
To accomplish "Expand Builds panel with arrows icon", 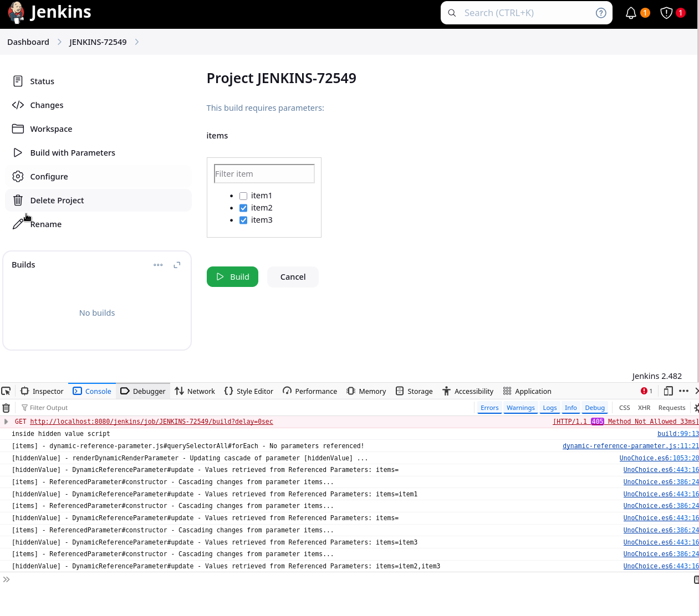I will [x=177, y=265].
